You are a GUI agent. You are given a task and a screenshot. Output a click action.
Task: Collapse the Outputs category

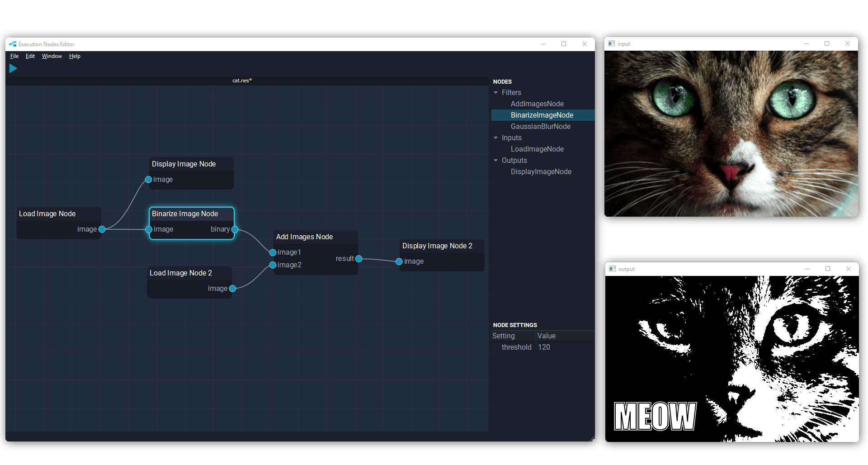[496, 161]
